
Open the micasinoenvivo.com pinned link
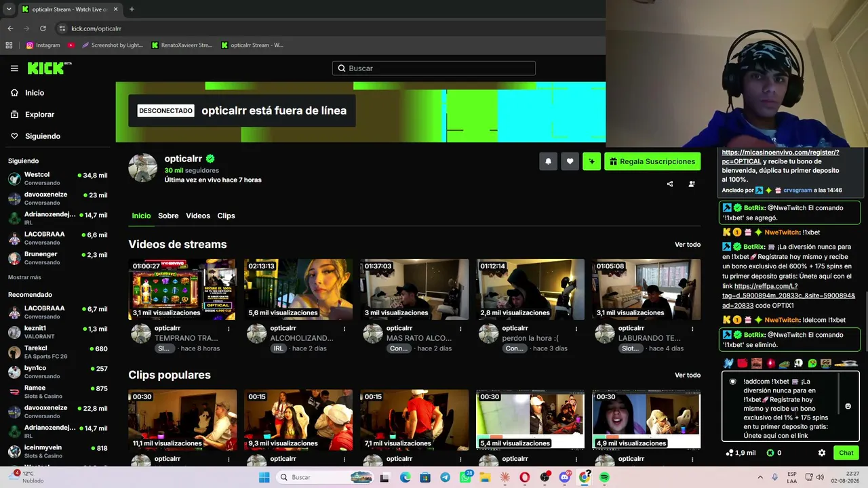point(781,157)
